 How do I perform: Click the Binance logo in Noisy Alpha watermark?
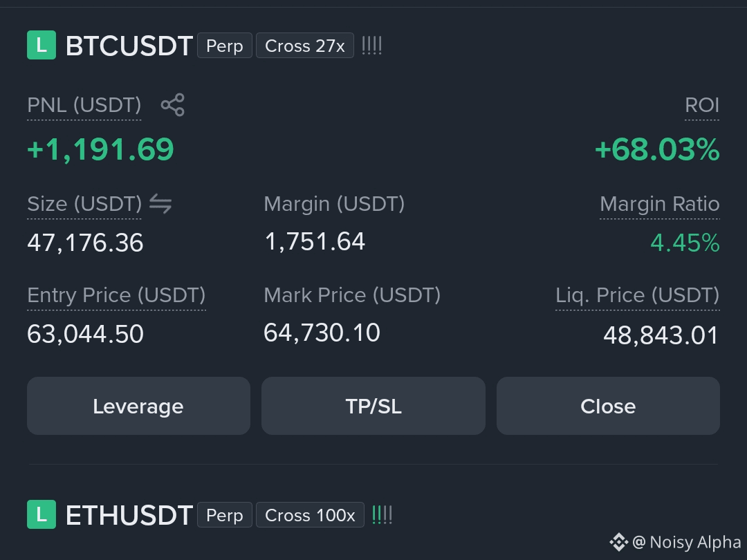coord(619,542)
